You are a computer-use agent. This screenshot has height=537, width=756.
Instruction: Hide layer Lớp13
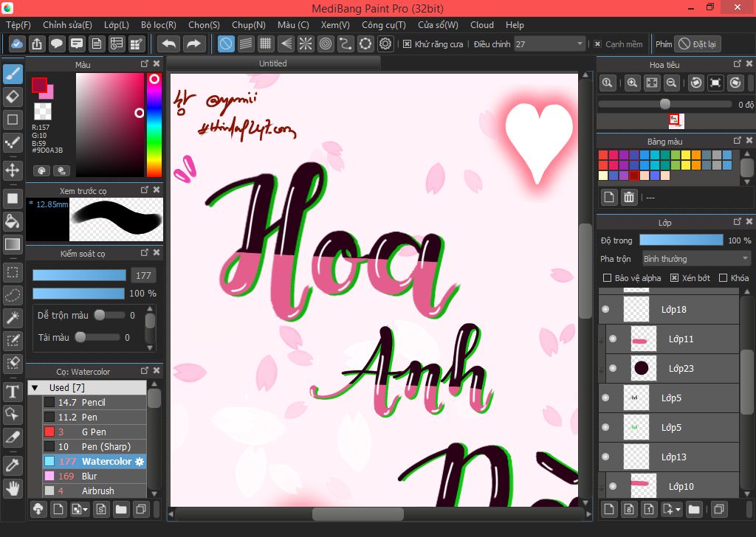click(605, 457)
